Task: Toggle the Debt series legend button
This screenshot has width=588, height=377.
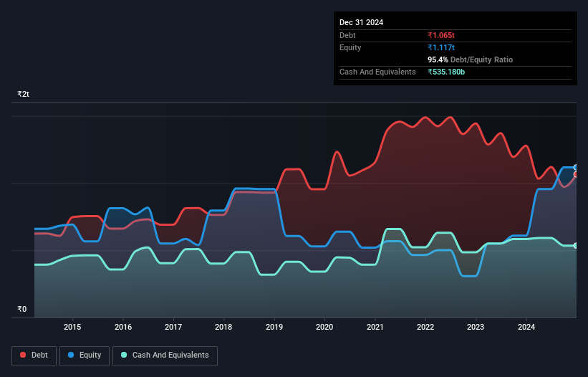Action: tap(34, 355)
